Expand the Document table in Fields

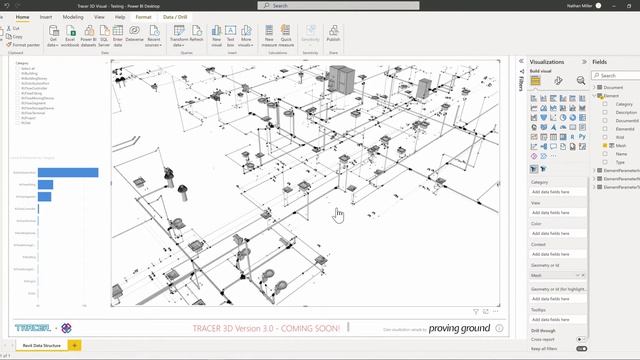pyautogui.click(x=594, y=87)
